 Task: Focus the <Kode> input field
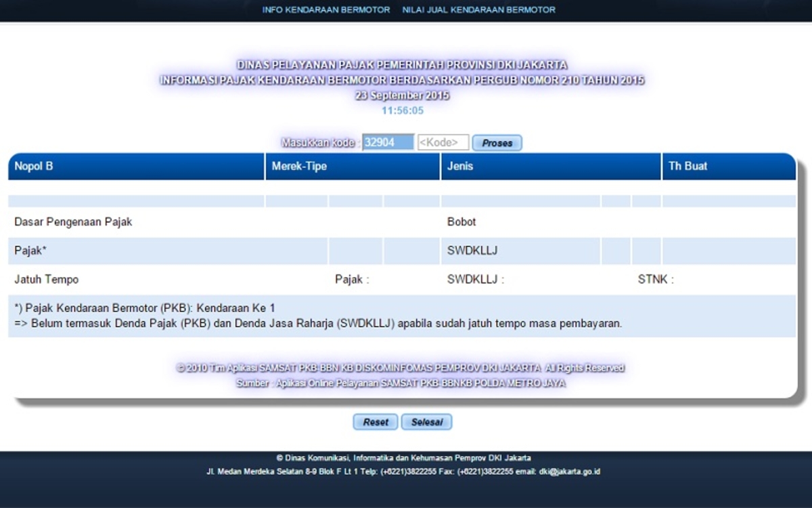click(x=443, y=143)
